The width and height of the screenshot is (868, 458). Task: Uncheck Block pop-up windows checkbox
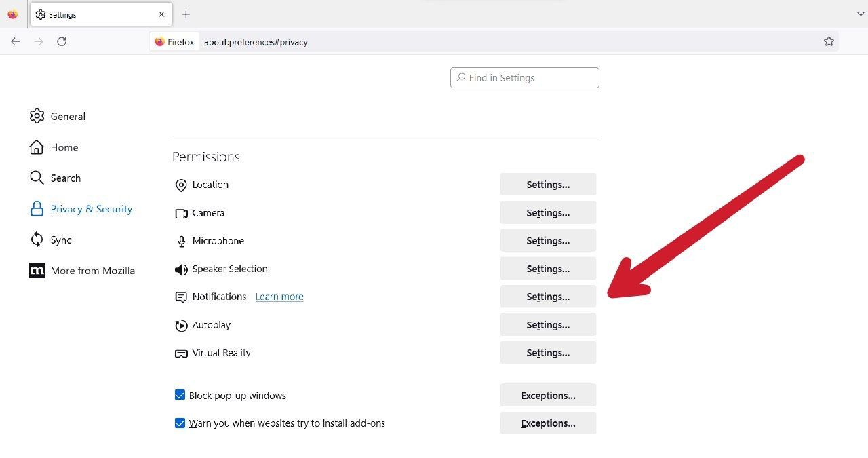[180, 395]
